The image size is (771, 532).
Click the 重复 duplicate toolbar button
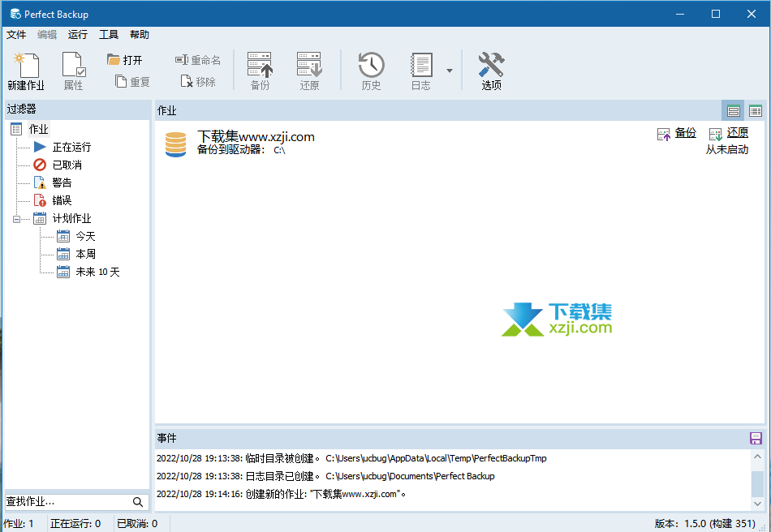coord(132,82)
